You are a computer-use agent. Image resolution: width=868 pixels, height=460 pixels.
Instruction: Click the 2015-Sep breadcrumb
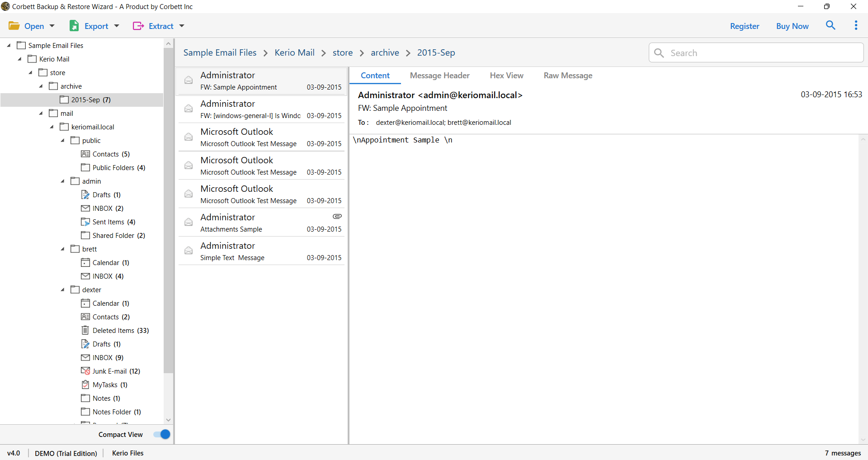[436, 52]
